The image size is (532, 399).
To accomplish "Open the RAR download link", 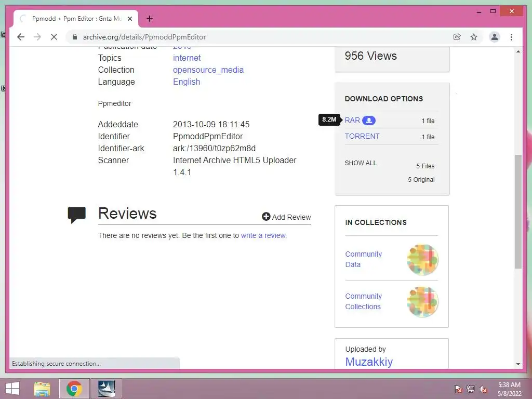I will (352, 120).
